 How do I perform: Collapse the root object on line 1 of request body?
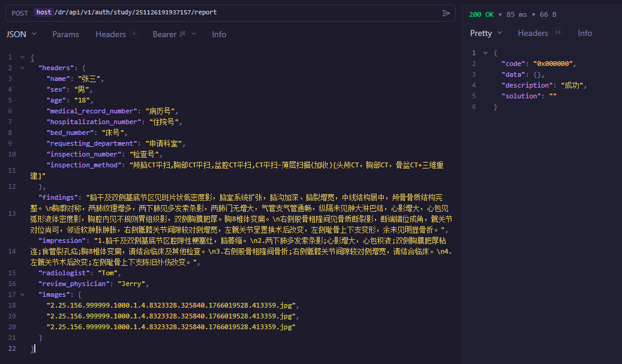(x=23, y=57)
